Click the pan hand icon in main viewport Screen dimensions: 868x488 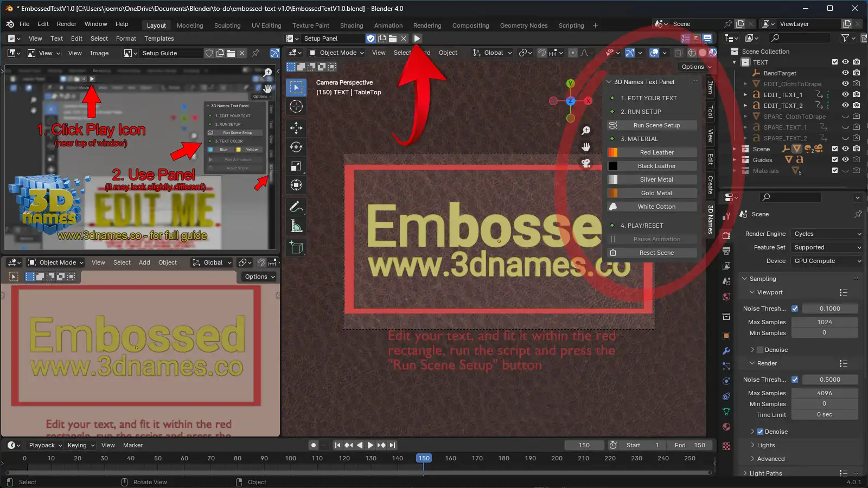click(586, 147)
